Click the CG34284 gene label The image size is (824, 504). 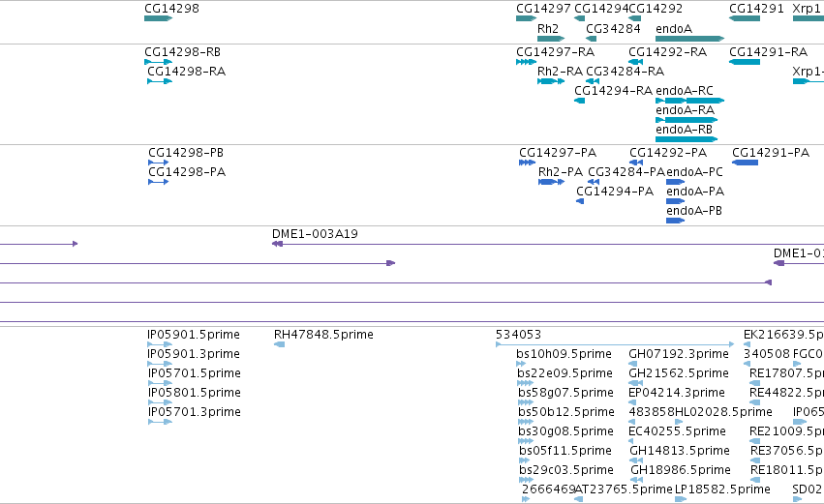tap(613, 29)
